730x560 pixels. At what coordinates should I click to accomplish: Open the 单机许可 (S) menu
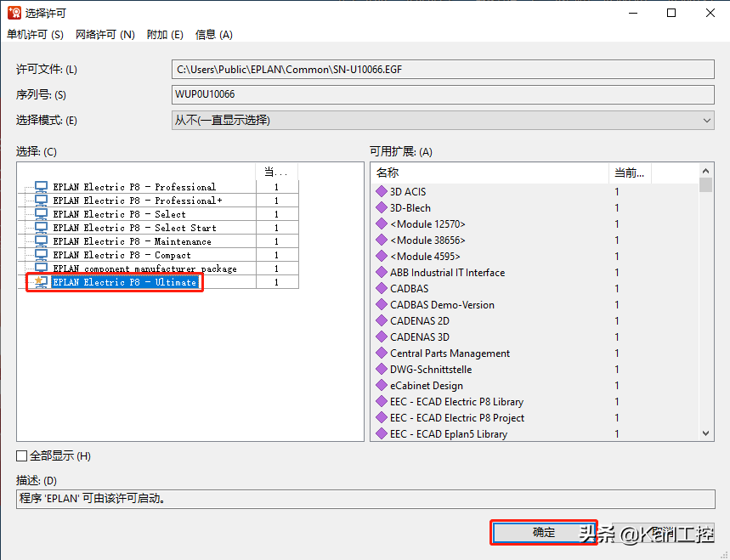pyautogui.click(x=35, y=35)
